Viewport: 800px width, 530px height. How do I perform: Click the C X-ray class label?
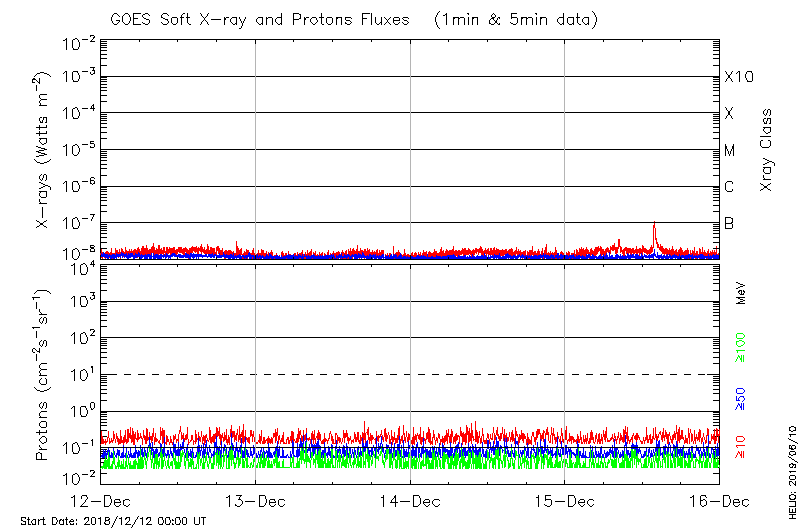click(730, 187)
